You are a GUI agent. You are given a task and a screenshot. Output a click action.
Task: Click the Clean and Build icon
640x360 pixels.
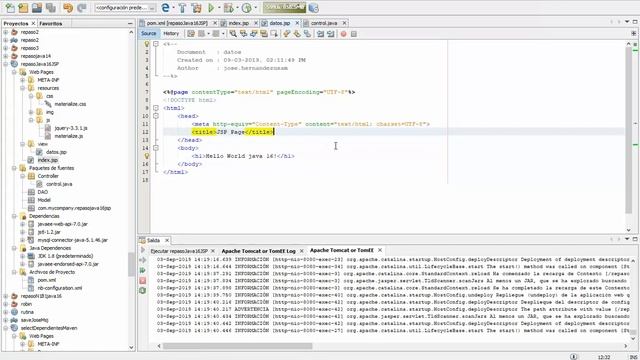pyautogui.click(x=196, y=8)
